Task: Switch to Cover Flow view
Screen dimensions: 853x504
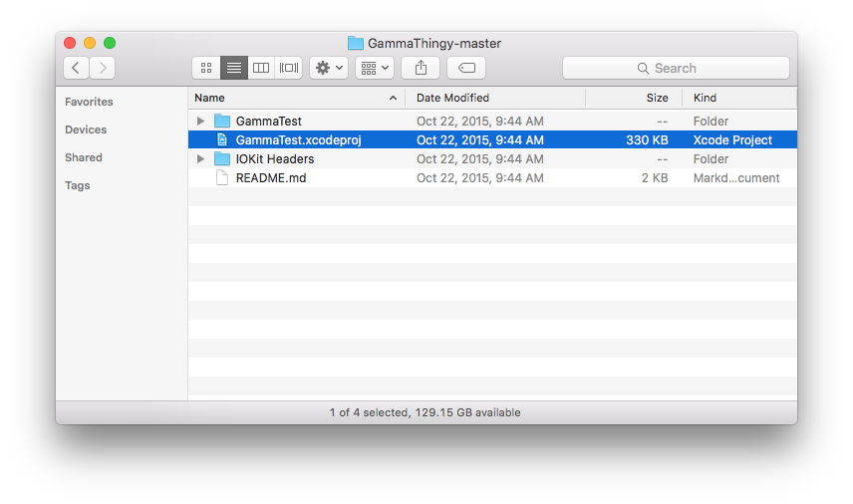Action: (x=288, y=68)
